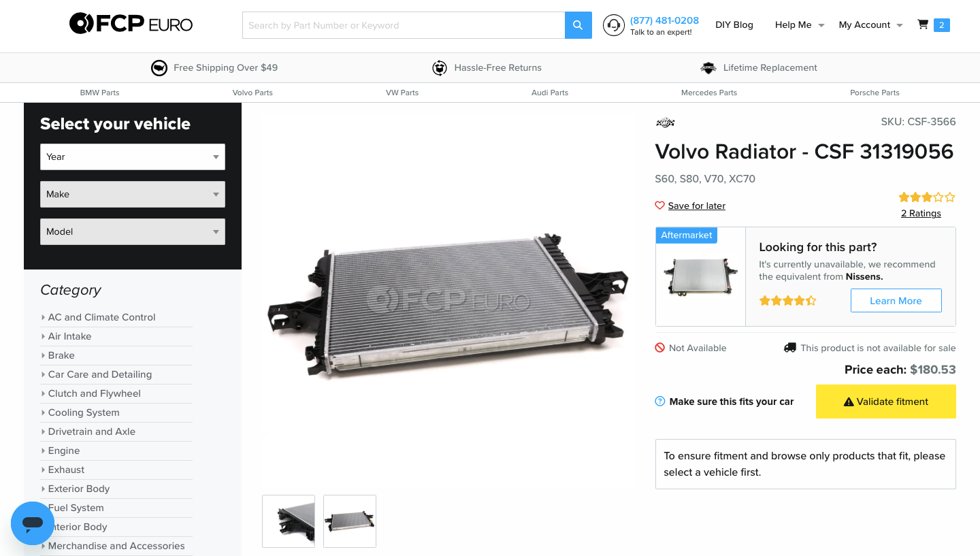Click the headset talk-to-expert icon
The width and height of the screenshot is (980, 556).
(x=613, y=25)
